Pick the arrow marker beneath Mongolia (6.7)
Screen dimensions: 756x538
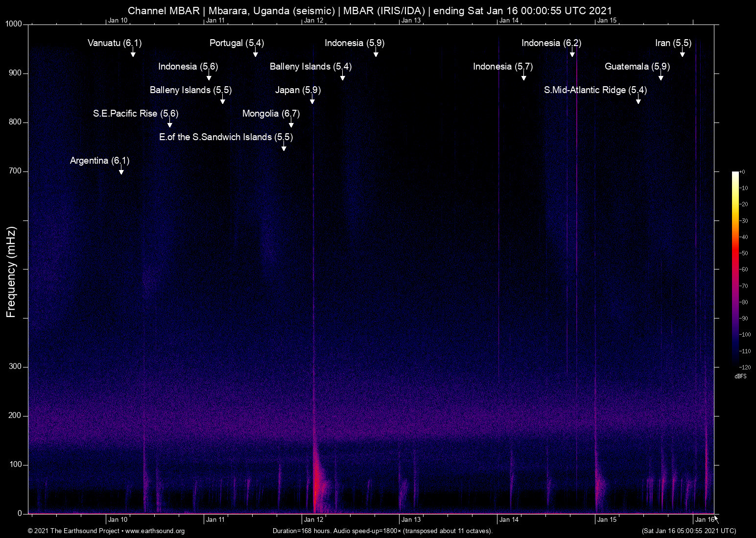pyautogui.click(x=291, y=123)
